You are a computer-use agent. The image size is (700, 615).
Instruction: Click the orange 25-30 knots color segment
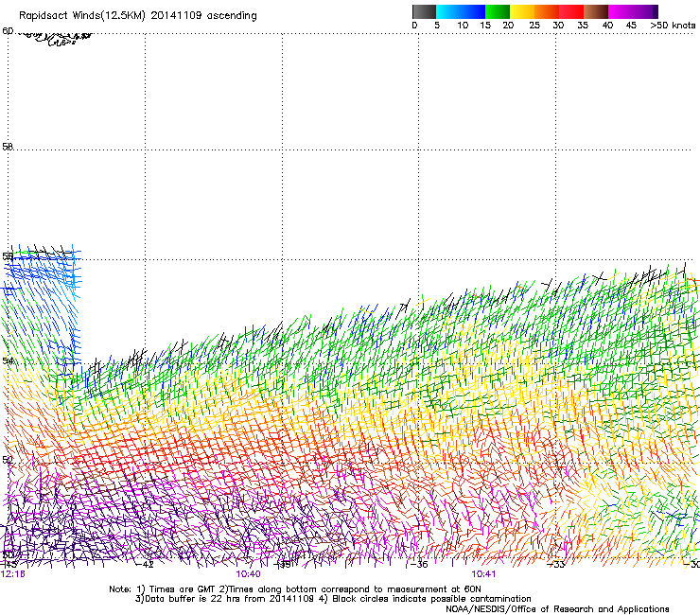[x=547, y=11]
